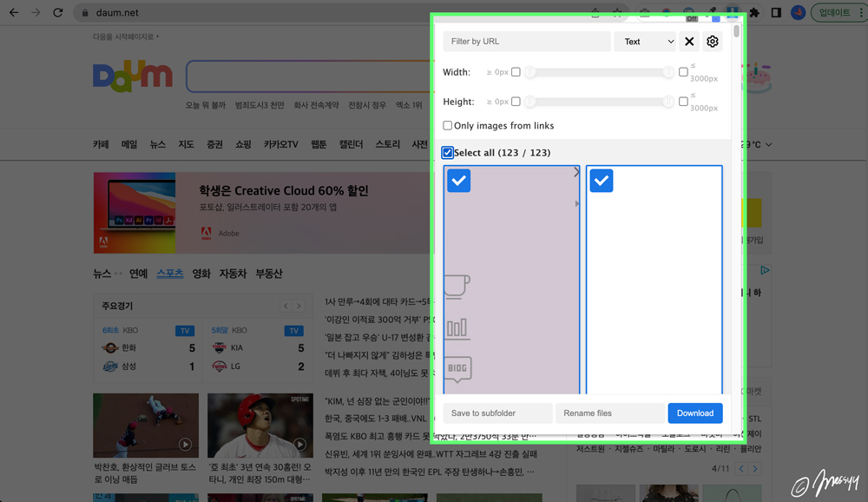Deselect the first image's checkbox
This screenshot has height=502, width=868.
tap(458, 181)
